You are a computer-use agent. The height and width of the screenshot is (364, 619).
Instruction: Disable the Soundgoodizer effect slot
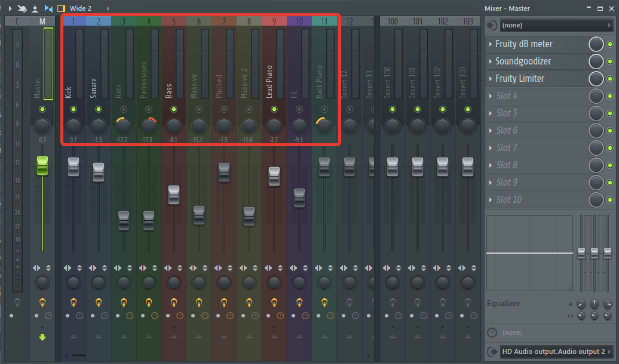610,61
